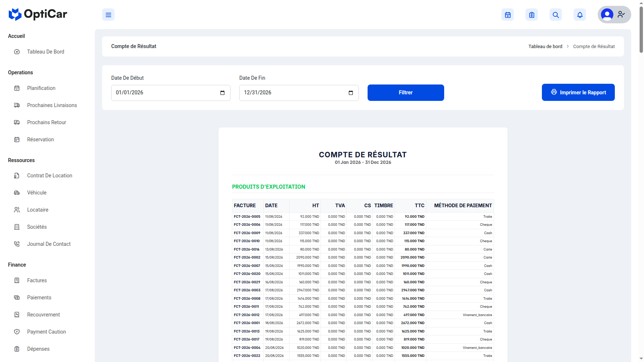This screenshot has width=644, height=362.
Task: Click the Véhicule car icon
Action: pyautogui.click(x=17, y=193)
